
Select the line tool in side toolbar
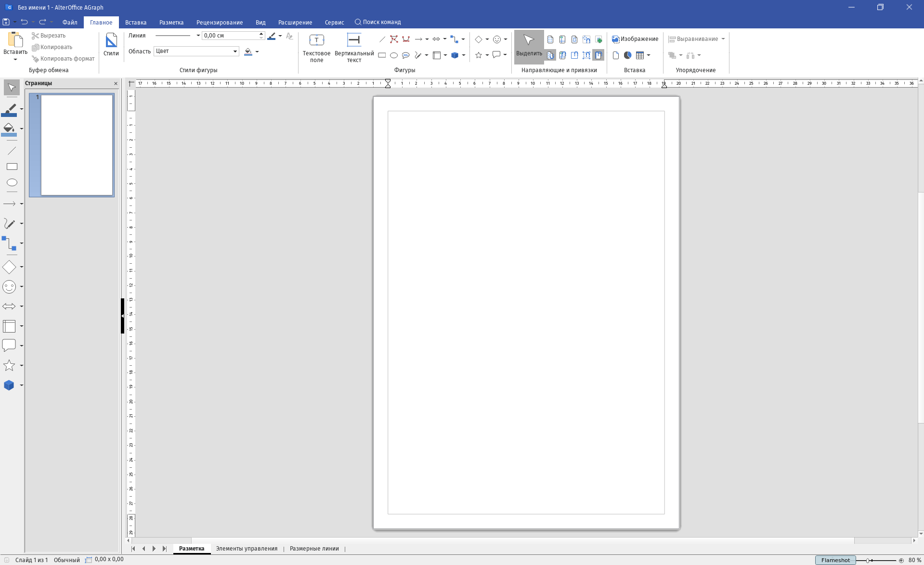coord(12,151)
